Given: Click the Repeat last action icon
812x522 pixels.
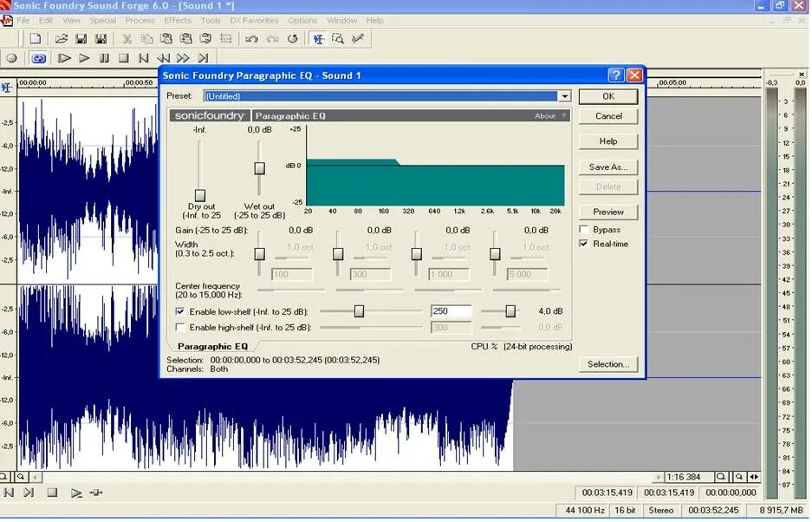Looking at the screenshot, I should 292,39.
